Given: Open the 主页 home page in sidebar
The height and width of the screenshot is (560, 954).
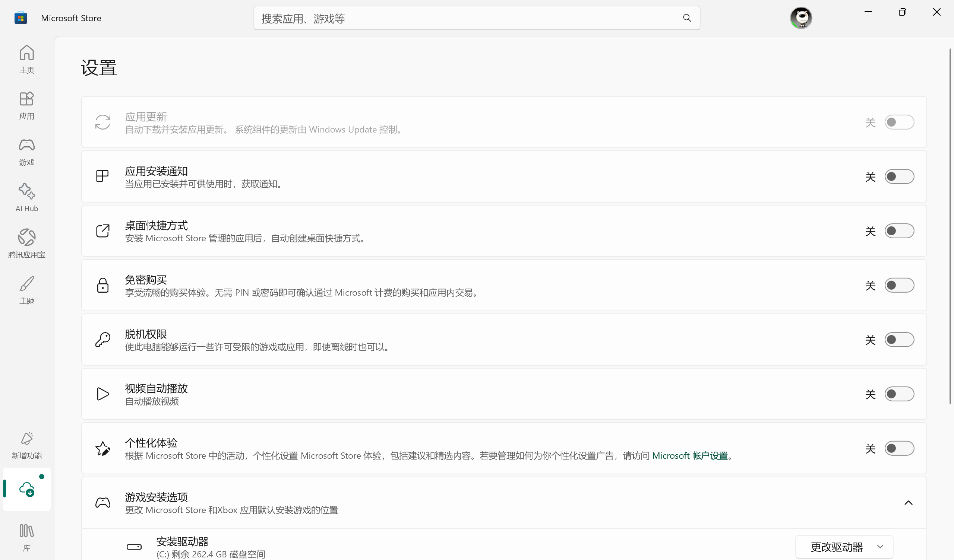Looking at the screenshot, I should (x=26, y=59).
